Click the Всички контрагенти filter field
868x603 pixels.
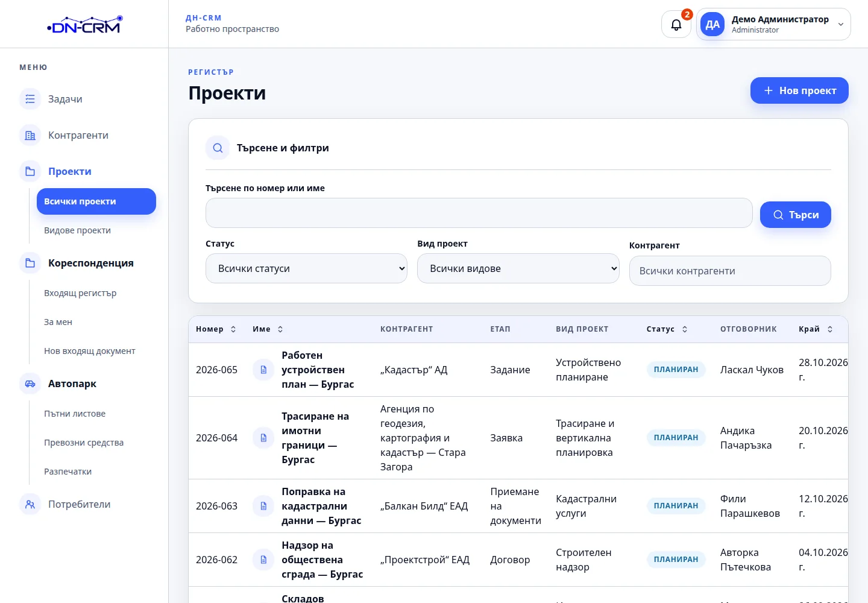click(730, 271)
